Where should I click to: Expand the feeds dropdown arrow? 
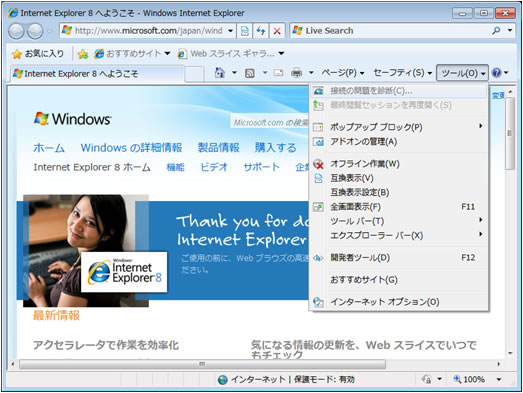(265, 73)
